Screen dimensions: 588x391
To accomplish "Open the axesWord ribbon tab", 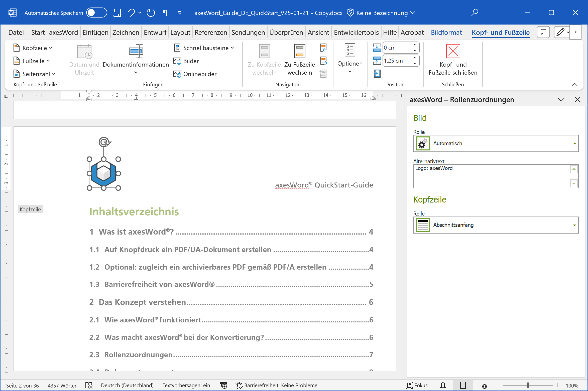I will point(64,33).
